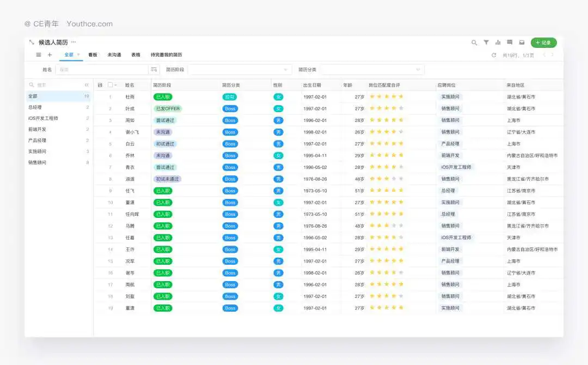Click the star rating in 杜雨 row
588x365 pixels.
pyautogui.click(x=387, y=97)
